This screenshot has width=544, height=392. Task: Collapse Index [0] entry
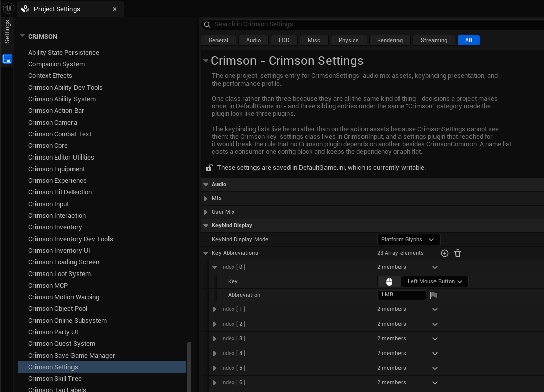pyautogui.click(x=215, y=267)
